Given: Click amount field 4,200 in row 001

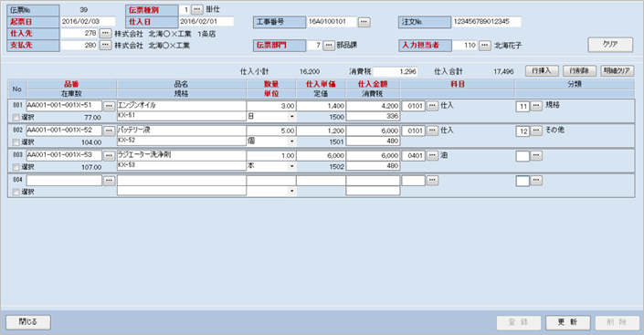Looking at the screenshot, I should pyautogui.click(x=373, y=106).
